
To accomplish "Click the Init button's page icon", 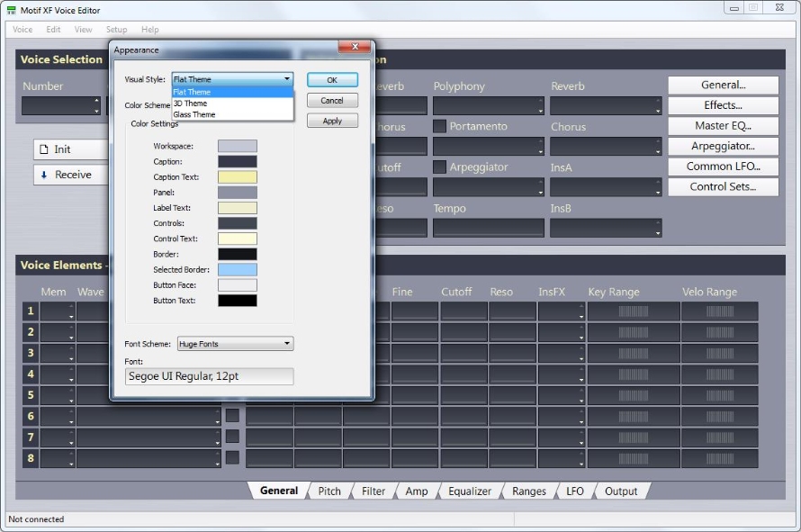I will [x=44, y=149].
